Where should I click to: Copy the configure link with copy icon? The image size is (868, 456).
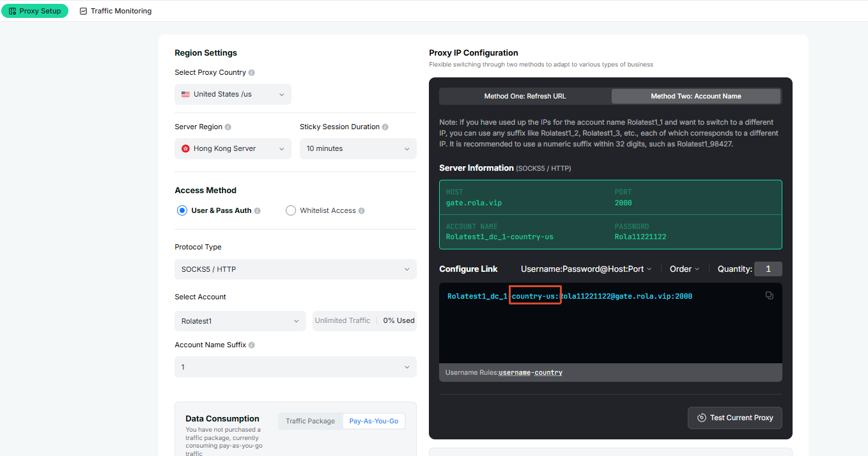769,295
